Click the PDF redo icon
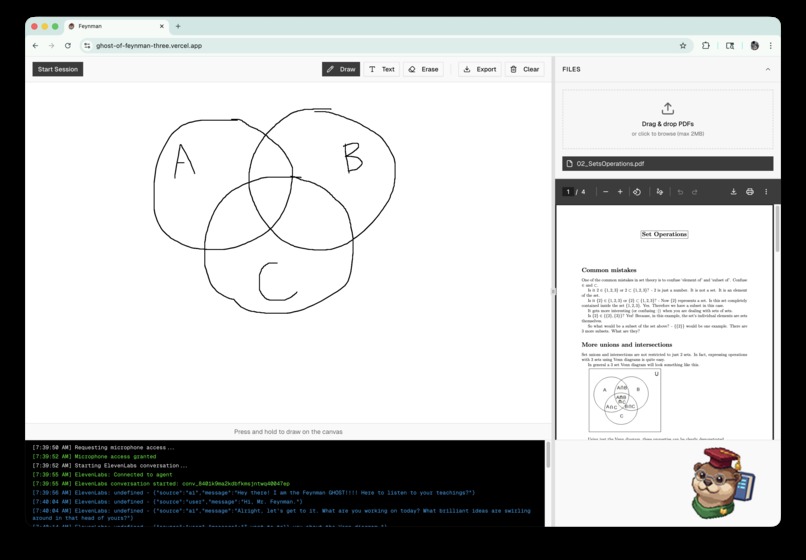This screenshot has height=560, width=806. (694, 192)
